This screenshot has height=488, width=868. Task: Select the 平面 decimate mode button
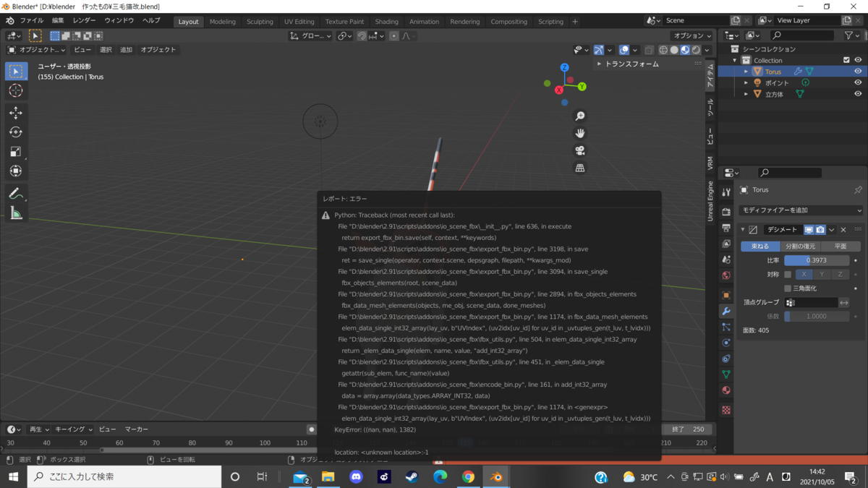point(841,246)
